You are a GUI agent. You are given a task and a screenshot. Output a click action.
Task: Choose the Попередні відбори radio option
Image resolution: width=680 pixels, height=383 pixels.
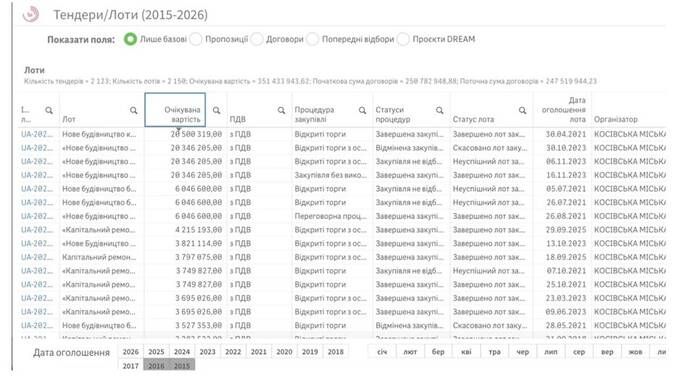pos(312,39)
